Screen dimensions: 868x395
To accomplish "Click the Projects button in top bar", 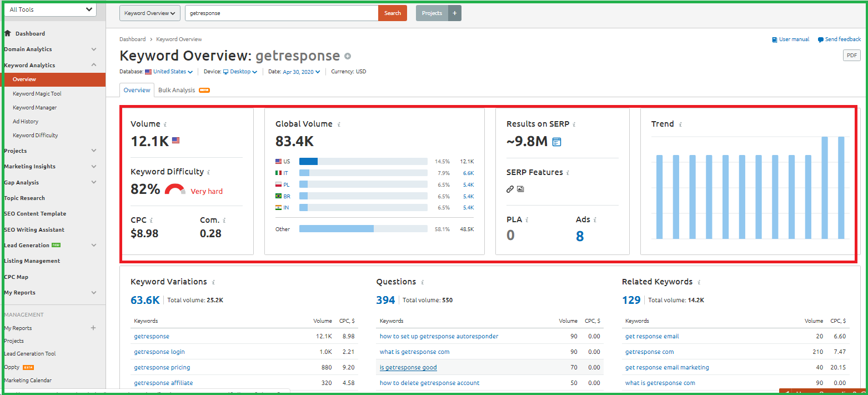I will click(x=432, y=13).
